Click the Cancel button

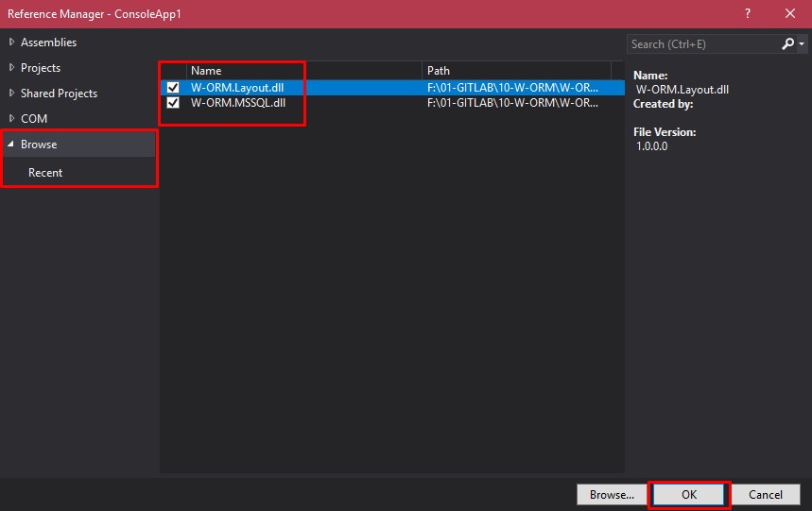pos(765,494)
